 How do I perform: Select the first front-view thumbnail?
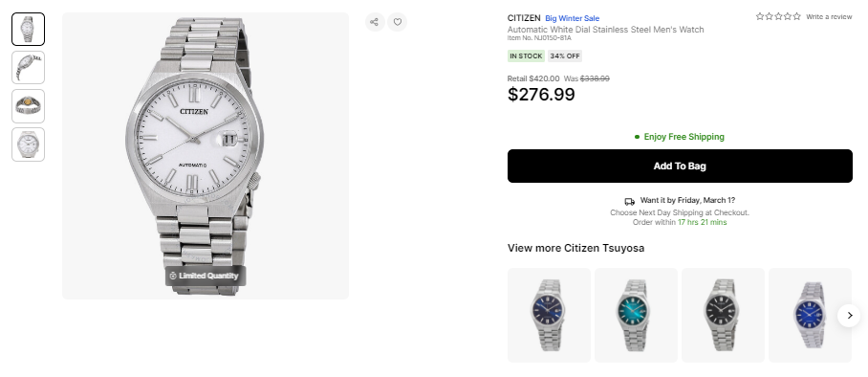29,29
